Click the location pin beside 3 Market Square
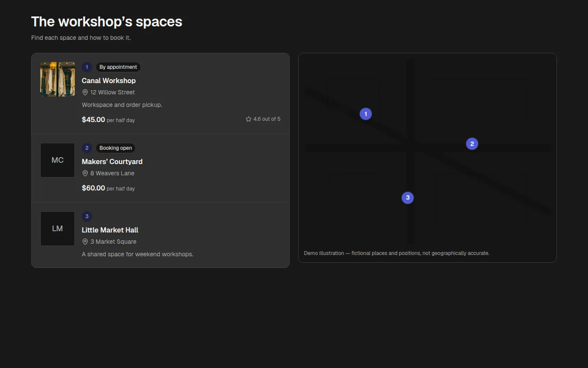This screenshot has width=588, height=368. pyautogui.click(x=85, y=242)
